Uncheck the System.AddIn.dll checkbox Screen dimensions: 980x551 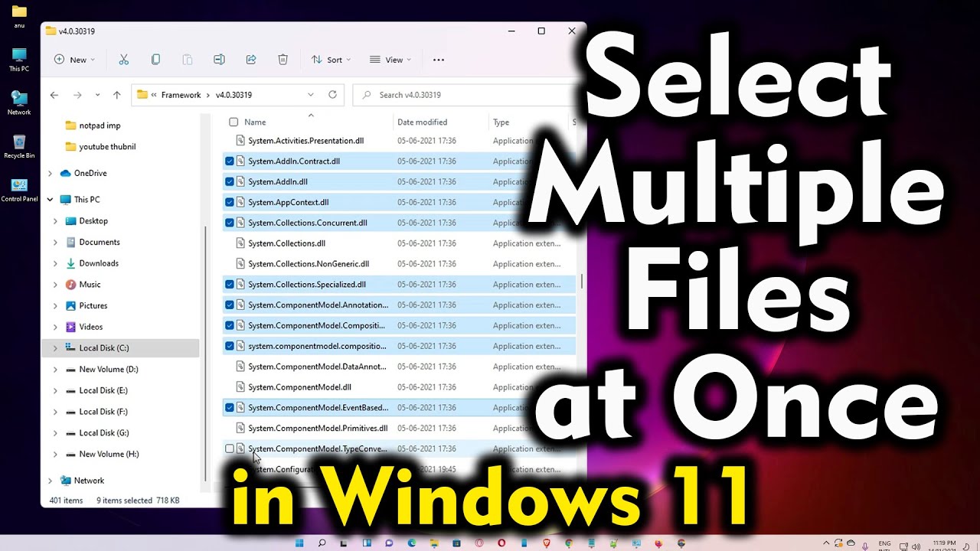pos(230,182)
